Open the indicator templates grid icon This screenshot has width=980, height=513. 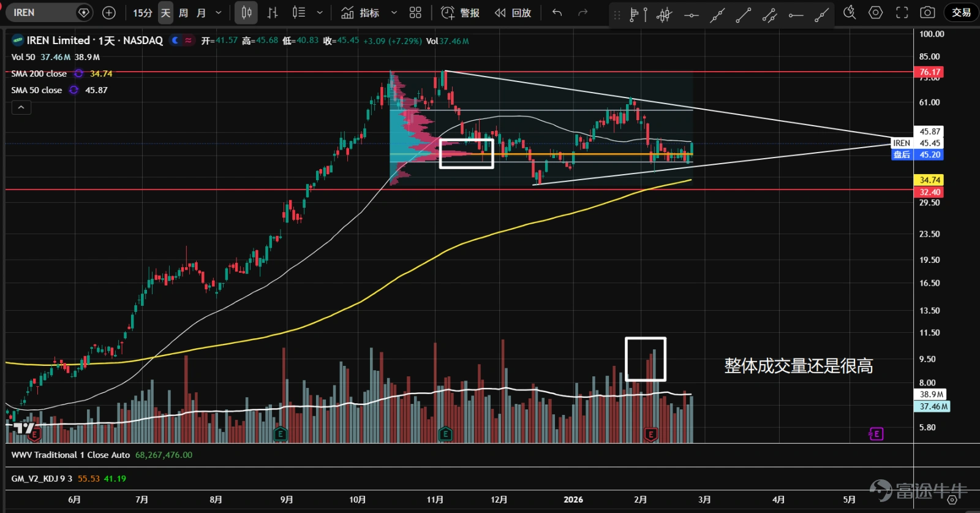click(x=415, y=12)
